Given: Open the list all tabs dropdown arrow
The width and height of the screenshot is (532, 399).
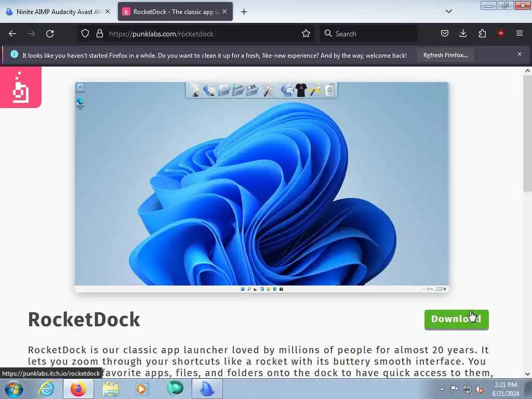Looking at the screenshot, I should point(448,11).
